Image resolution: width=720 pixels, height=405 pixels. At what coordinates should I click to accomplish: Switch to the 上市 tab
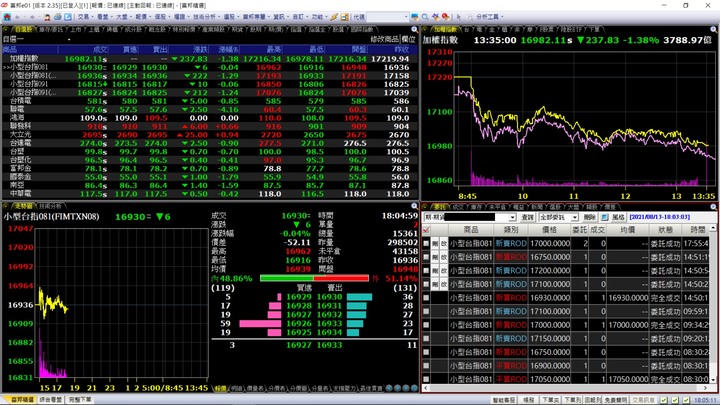pos(75,29)
